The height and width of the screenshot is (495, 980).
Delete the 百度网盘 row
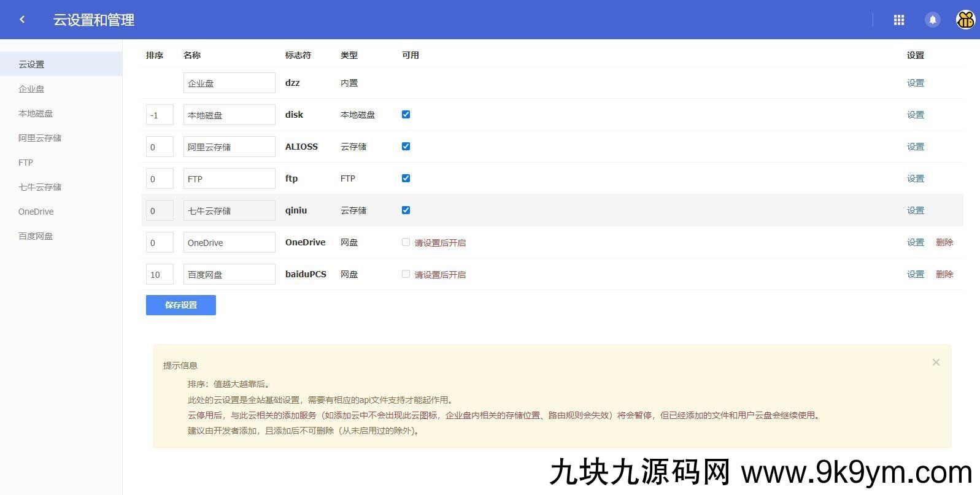coord(944,274)
